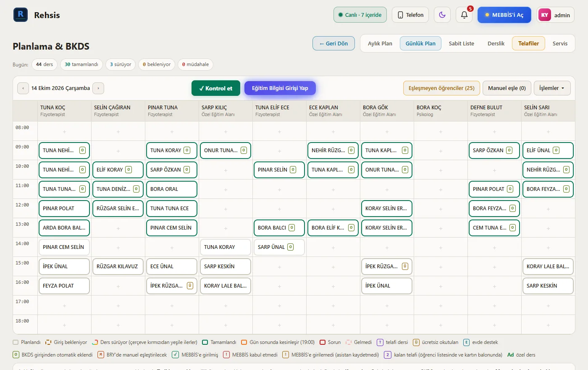
Task: Open notifications bell icon
Action: click(x=464, y=15)
